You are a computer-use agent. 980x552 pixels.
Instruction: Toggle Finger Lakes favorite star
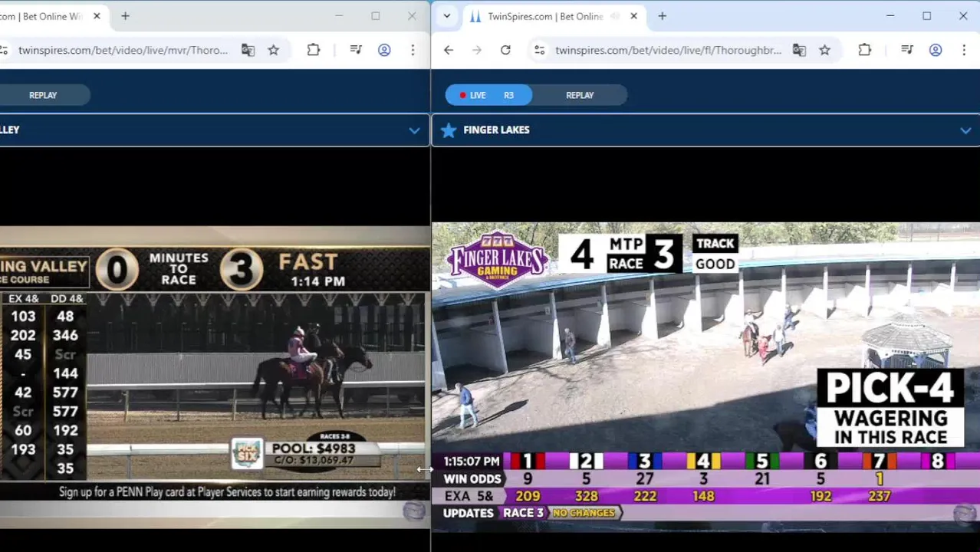click(x=449, y=130)
